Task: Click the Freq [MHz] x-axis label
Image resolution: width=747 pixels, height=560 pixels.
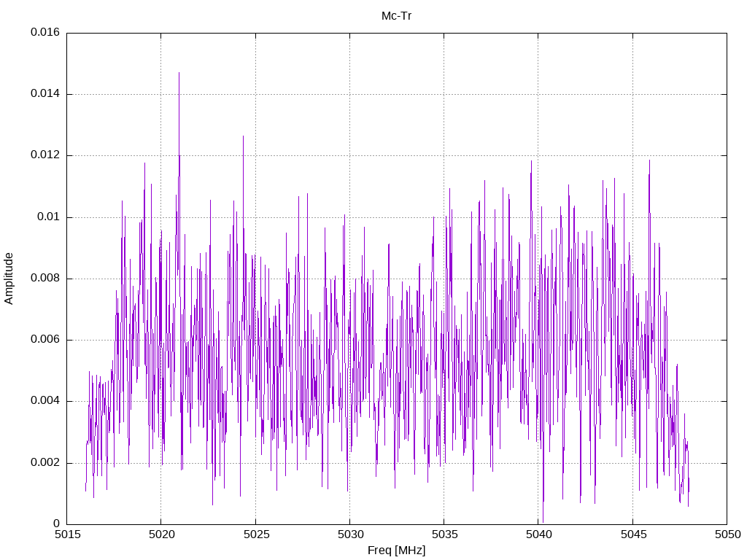Action: click(x=396, y=551)
